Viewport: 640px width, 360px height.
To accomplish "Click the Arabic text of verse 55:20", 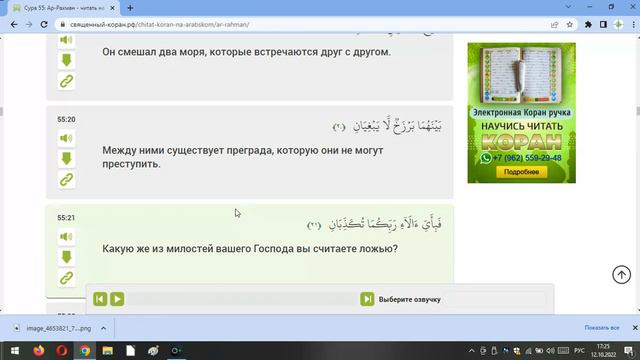I will click(x=387, y=126).
